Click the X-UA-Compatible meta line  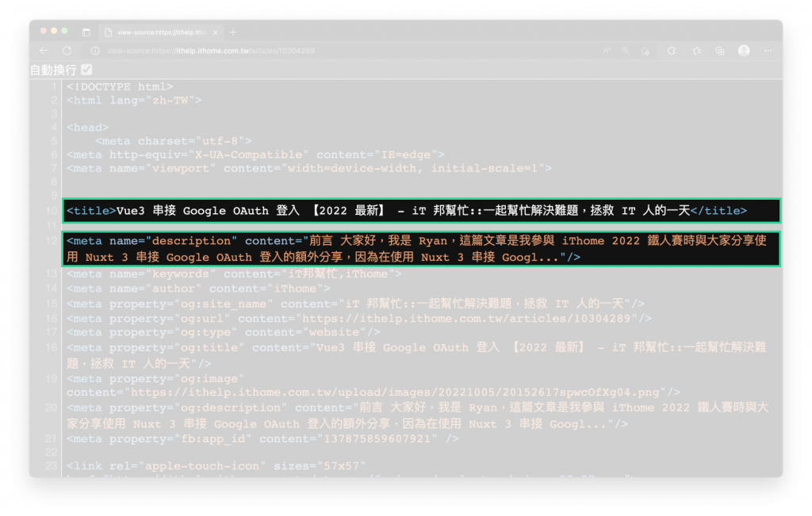tap(255, 155)
